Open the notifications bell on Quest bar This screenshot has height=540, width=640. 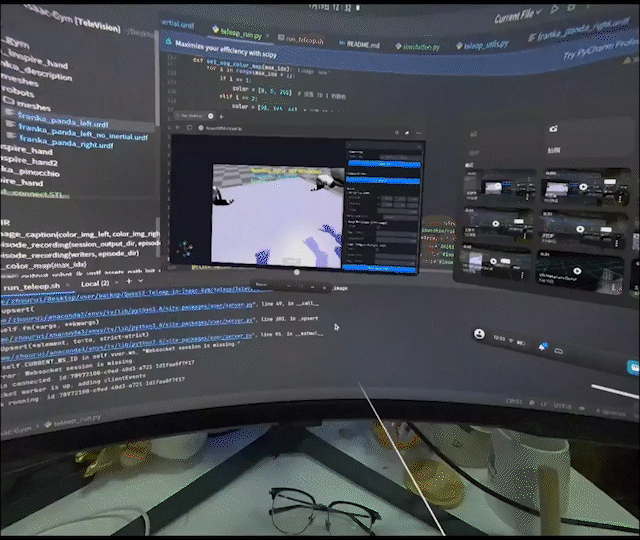pos(542,347)
